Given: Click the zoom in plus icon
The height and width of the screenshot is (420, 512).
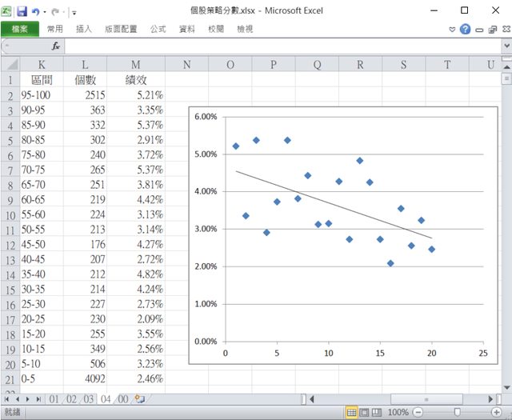Looking at the screenshot, I should pos(497,412).
